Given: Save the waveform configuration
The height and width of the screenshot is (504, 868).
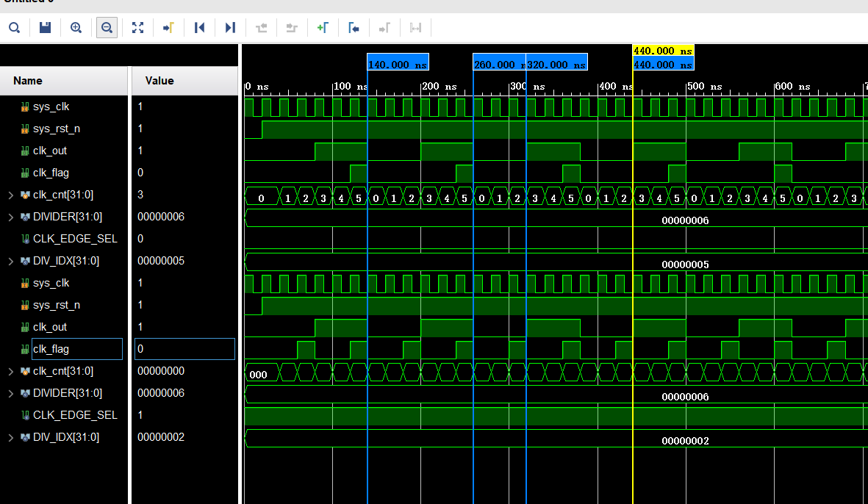Looking at the screenshot, I should pyautogui.click(x=45, y=28).
